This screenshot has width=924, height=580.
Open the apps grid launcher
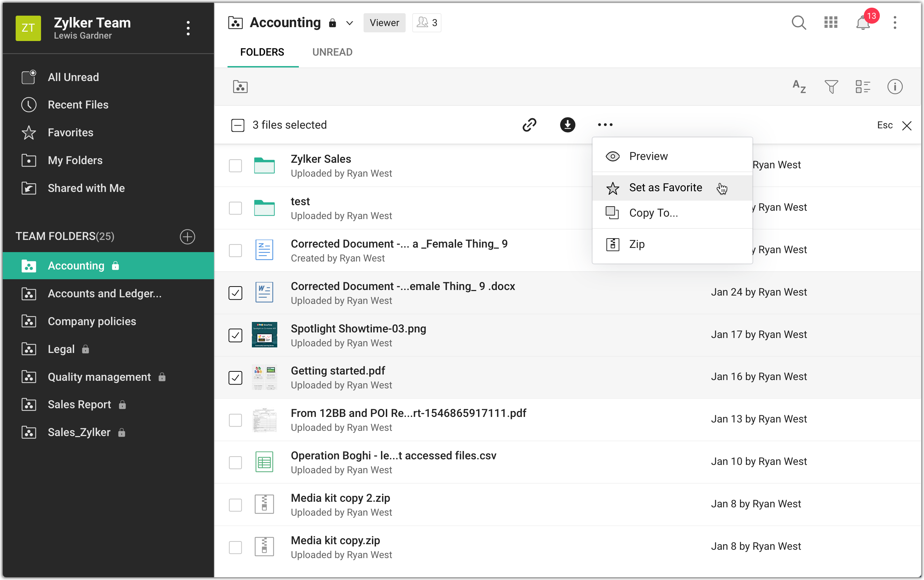point(831,23)
